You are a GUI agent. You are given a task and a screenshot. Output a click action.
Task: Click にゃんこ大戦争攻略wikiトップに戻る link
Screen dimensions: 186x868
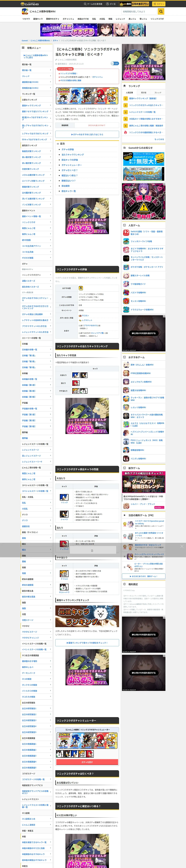coord(36,56)
